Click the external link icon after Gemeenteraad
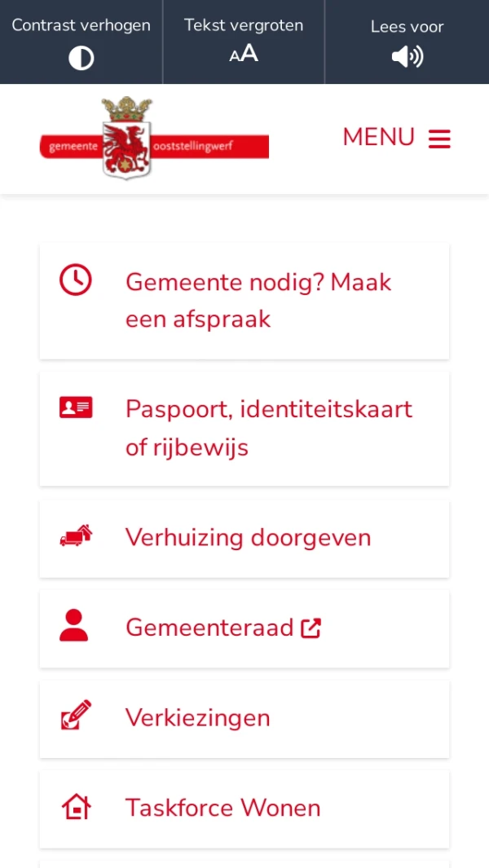Image resolution: width=489 pixels, height=868 pixels. (x=311, y=627)
